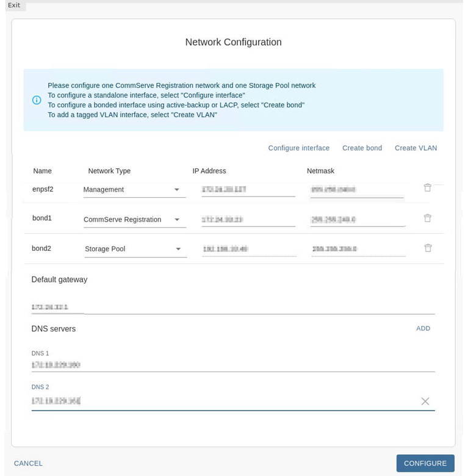Screen dimensions: 468x476
Task: Edit the Default gateway field
Action: [x=232, y=307]
